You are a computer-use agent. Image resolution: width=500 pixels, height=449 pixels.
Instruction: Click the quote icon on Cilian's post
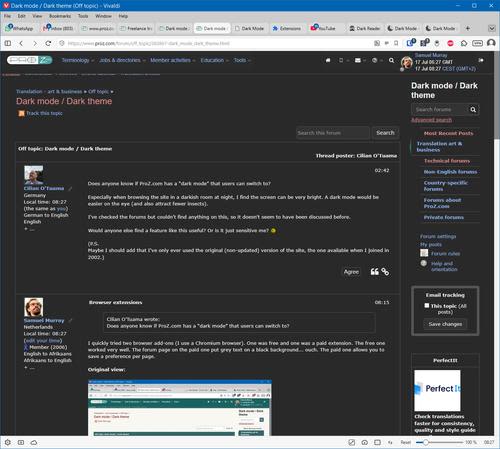(x=374, y=272)
